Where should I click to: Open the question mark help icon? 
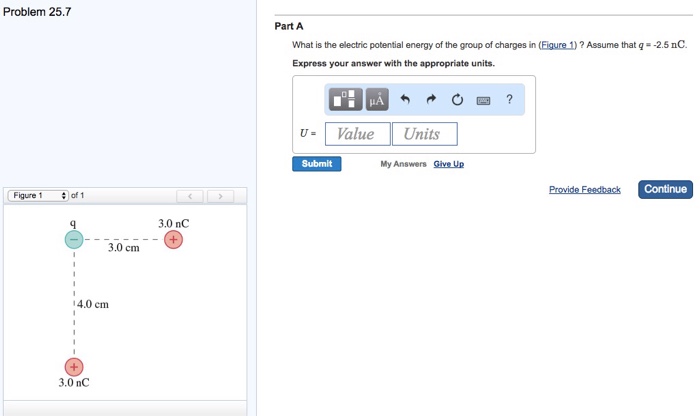[x=509, y=99]
